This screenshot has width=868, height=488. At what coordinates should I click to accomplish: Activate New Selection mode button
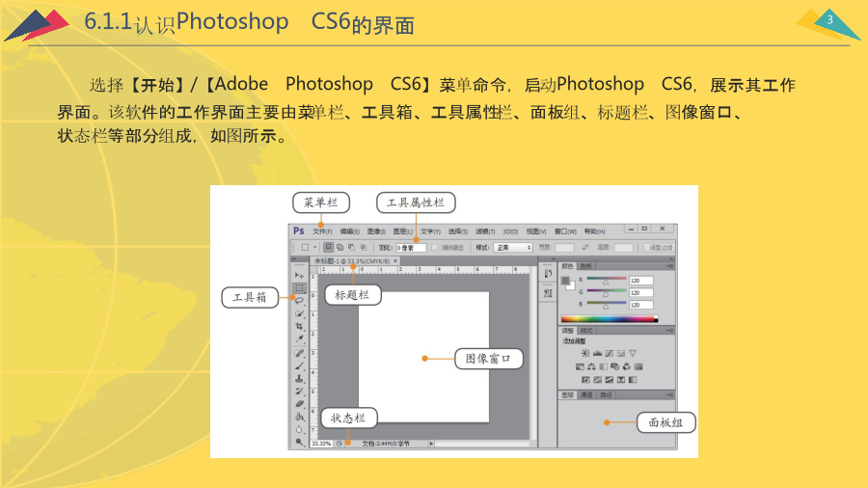point(328,247)
